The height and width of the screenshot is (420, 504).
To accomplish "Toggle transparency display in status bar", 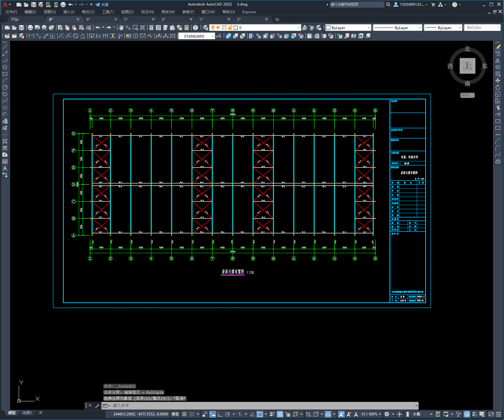I will click(x=280, y=414).
